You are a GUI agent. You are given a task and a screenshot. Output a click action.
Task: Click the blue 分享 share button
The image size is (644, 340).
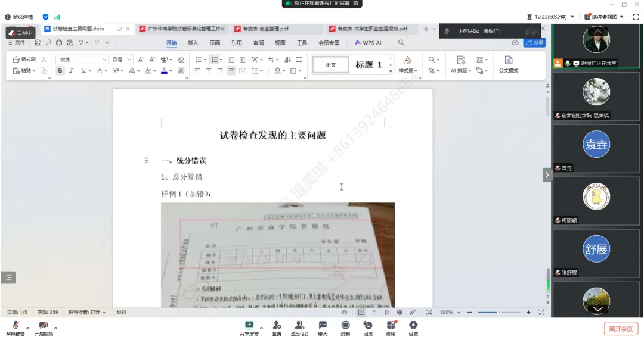click(534, 43)
